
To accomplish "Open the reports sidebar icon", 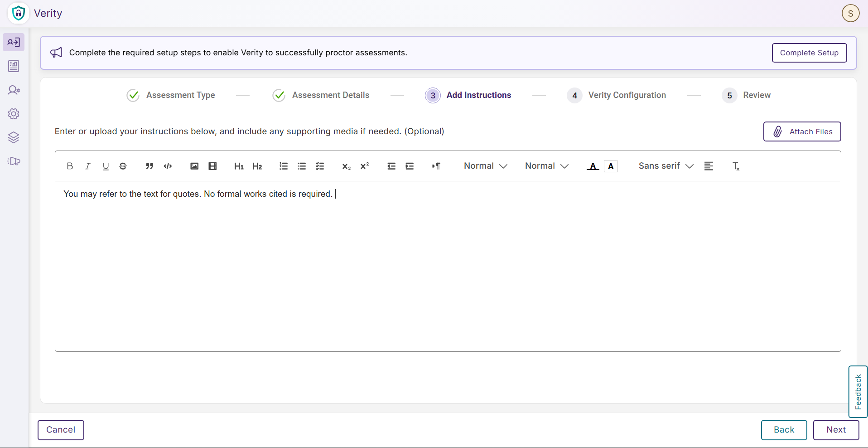I will tap(14, 66).
